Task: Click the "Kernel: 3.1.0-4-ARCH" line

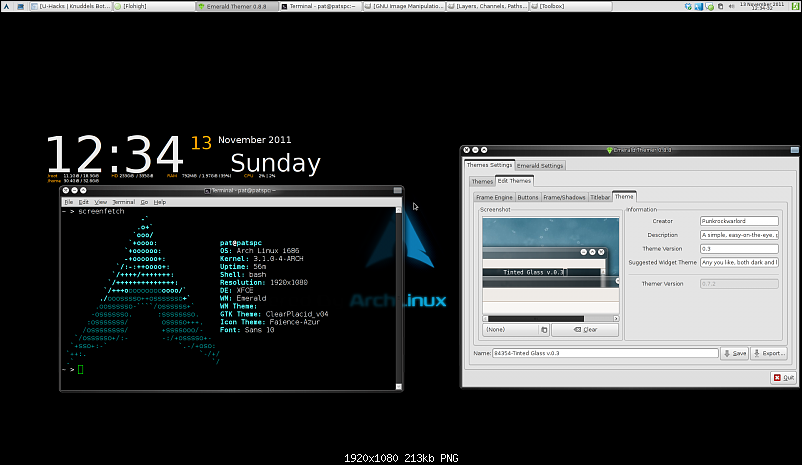Action: pyautogui.click(x=261, y=259)
